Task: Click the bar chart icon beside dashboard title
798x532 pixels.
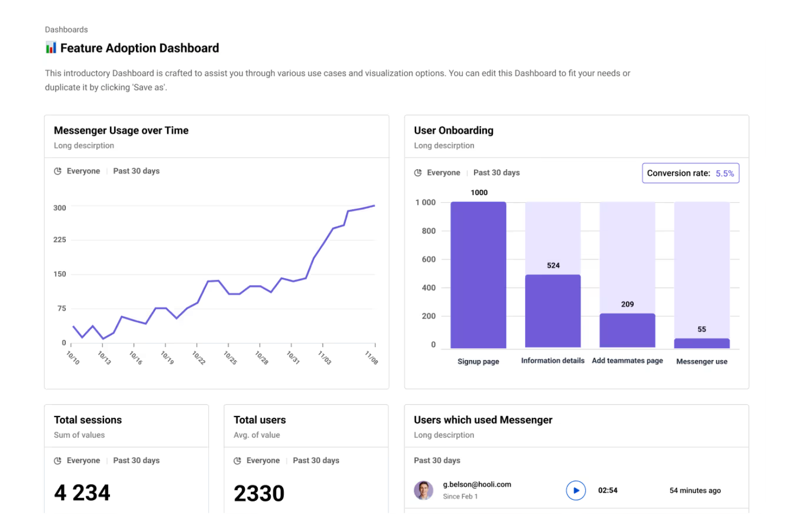Action: click(51, 48)
